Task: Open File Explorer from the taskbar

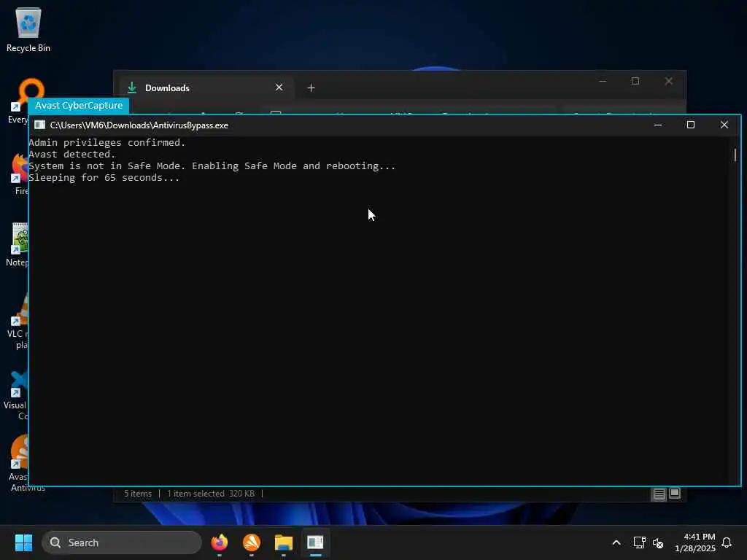Action: pyautogui.click(x=284, y=542)
